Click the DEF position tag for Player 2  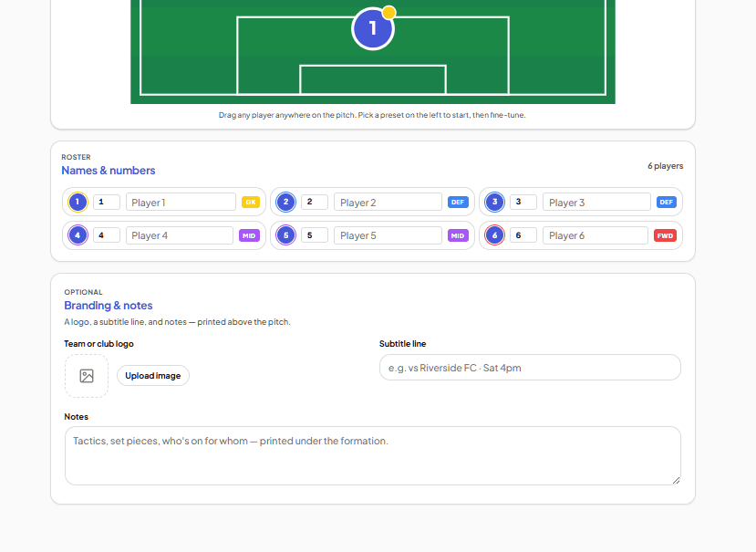point(458,203)
